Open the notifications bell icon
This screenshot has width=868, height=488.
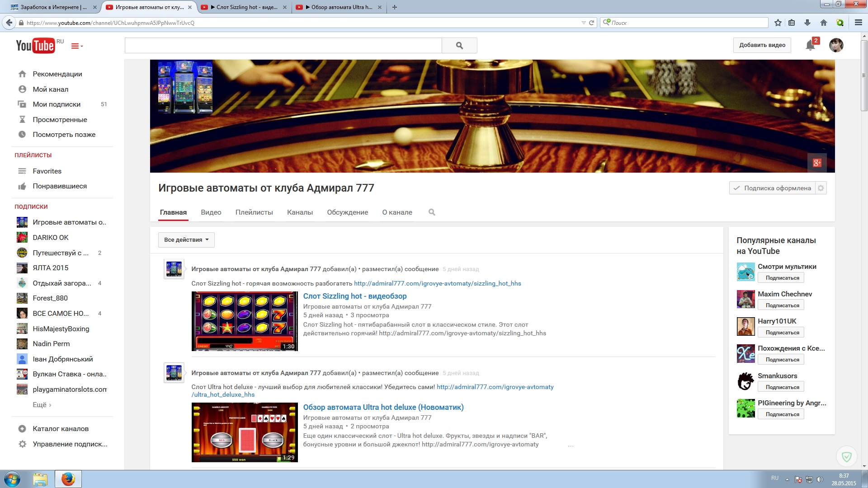click(x=810, y=45)
